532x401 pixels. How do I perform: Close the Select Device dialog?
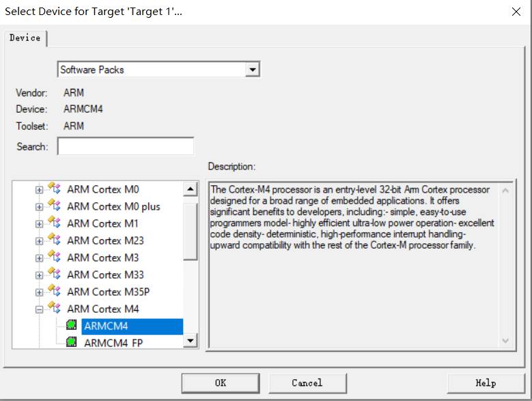516,12
